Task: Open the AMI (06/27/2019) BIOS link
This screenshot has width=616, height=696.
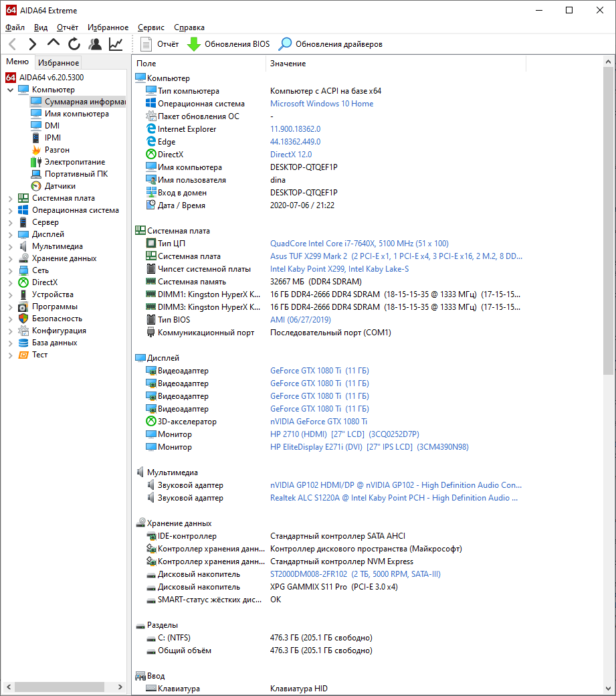Action: pos(300,320)
